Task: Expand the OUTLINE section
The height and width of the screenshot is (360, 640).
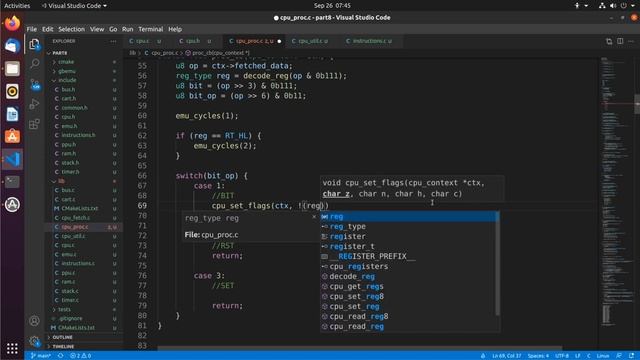Action: click(x=62, y=337)
